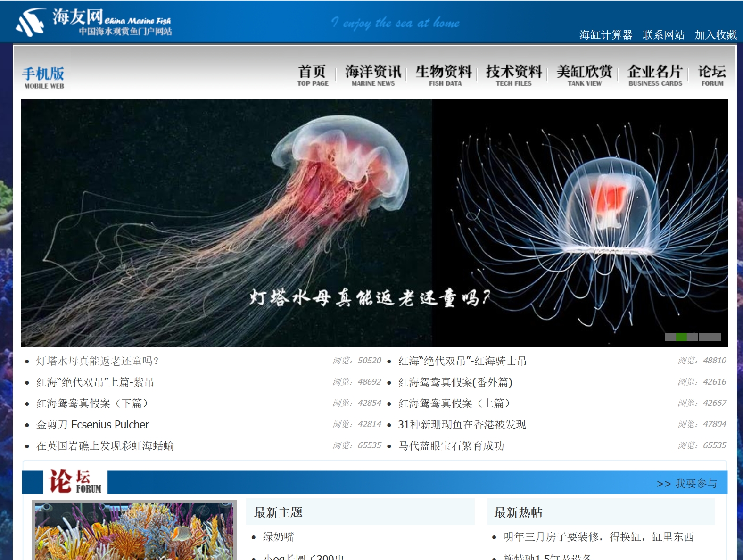
Task: Open hot post 明年三月房子要装修,得换缸
Action: (599, 537)
